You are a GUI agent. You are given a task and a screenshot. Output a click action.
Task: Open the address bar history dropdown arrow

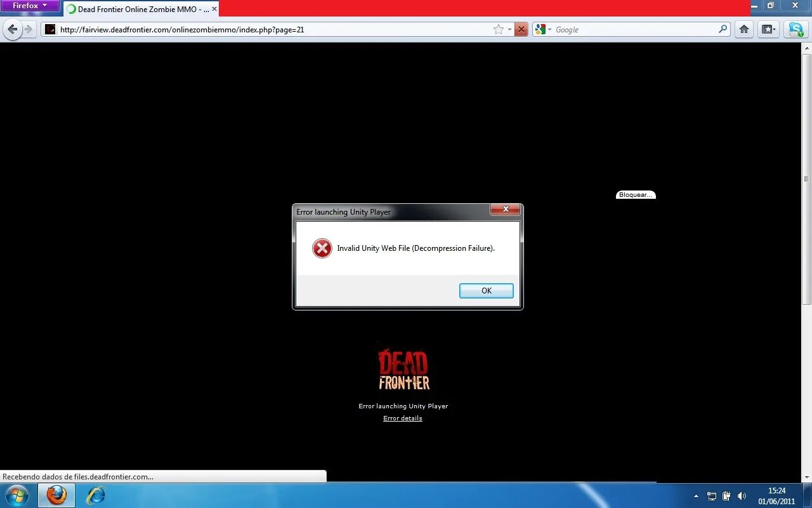[x=509, y=29]
